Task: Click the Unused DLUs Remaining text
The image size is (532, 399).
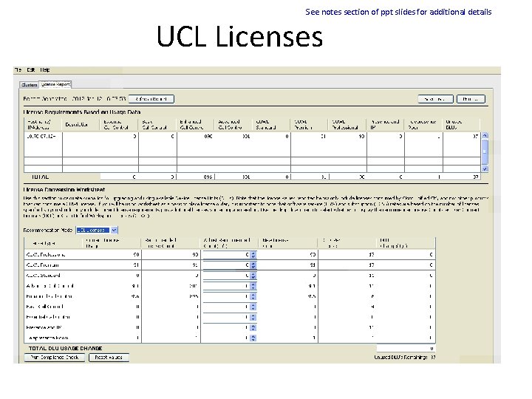Action: tap(405, 358)
